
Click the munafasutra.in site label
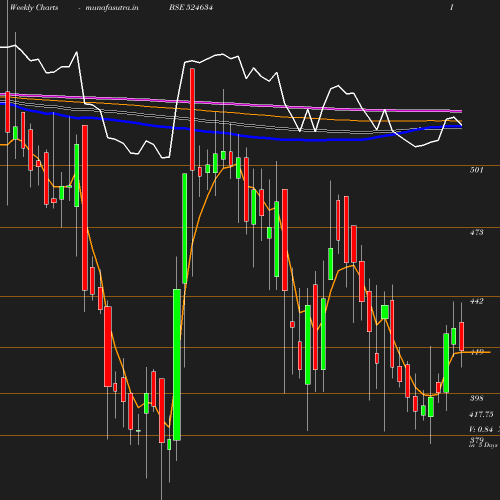point(112,7)
